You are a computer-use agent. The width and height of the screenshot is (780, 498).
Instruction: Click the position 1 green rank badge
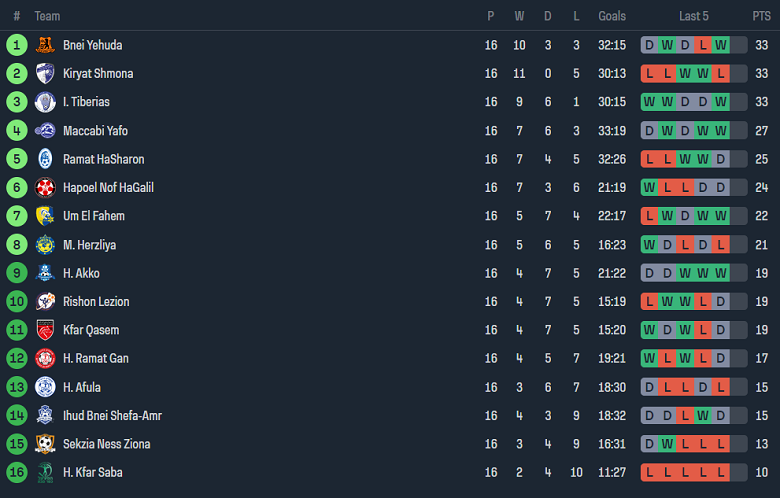click(16, 45)
